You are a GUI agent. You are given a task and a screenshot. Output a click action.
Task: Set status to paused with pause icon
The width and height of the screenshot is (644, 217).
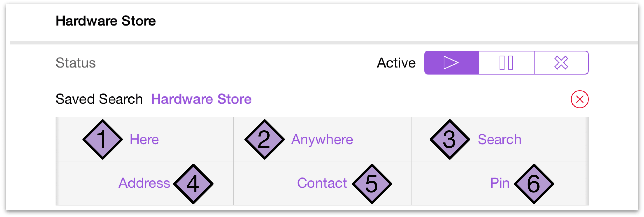[x=506, y=63]
